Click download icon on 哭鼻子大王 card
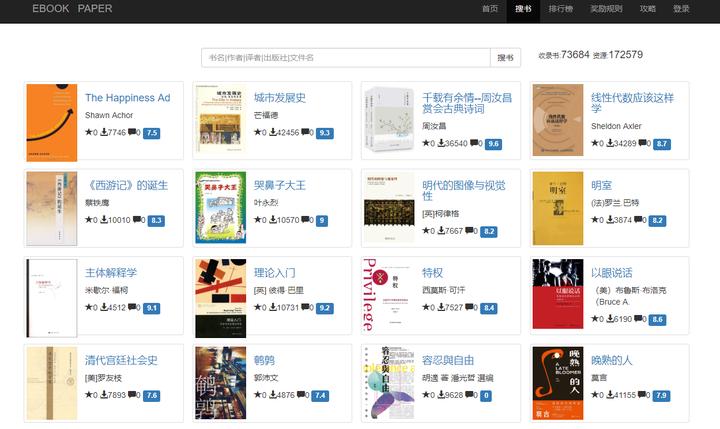The height and width of the screenshot is (429, 720). [274, 220]
